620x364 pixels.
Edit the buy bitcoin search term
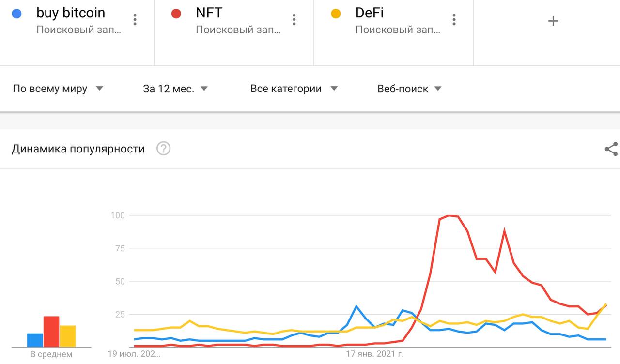point(71,13)
